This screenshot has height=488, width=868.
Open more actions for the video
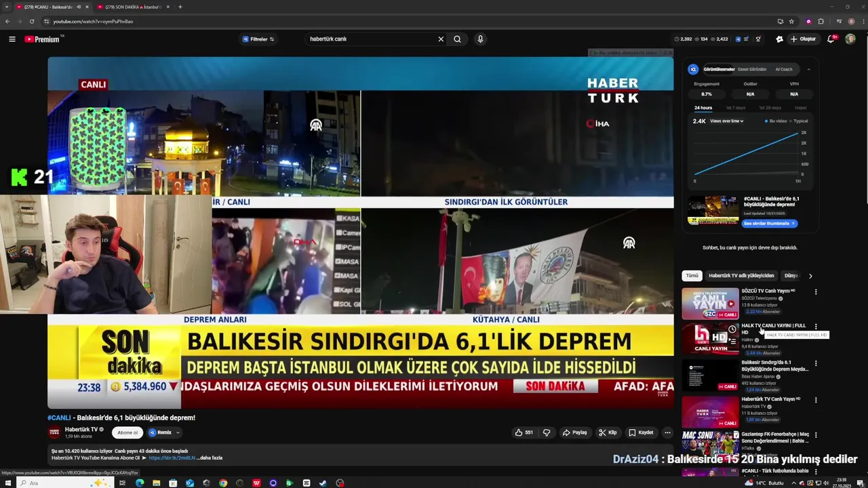point(667,432)
